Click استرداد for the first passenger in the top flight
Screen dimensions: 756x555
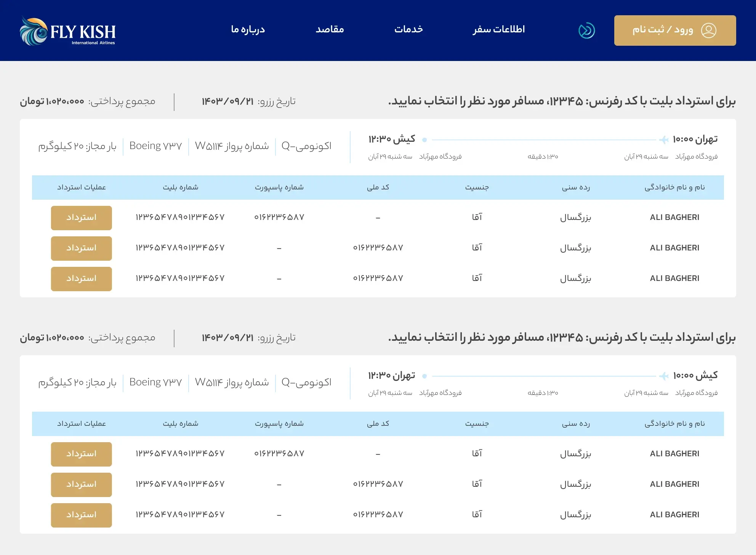click(81, 218)
